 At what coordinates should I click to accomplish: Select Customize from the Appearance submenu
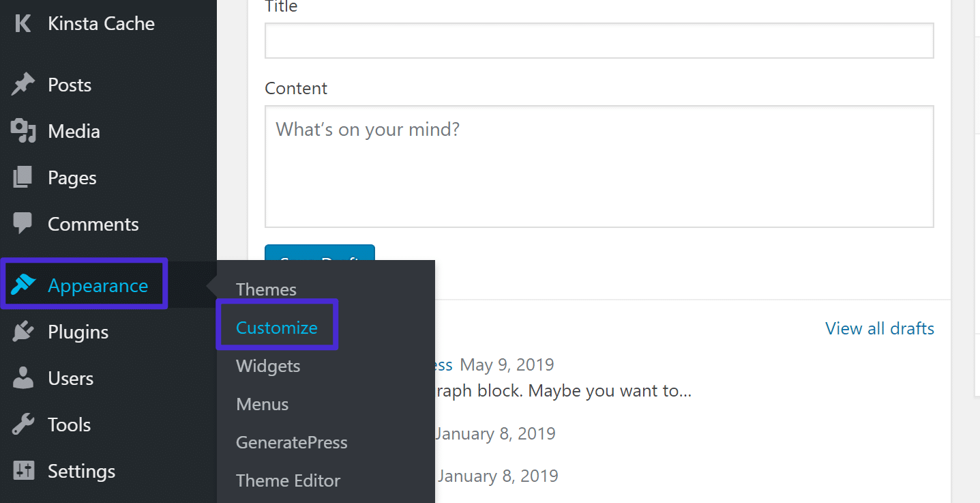click(x=277, y=328)
